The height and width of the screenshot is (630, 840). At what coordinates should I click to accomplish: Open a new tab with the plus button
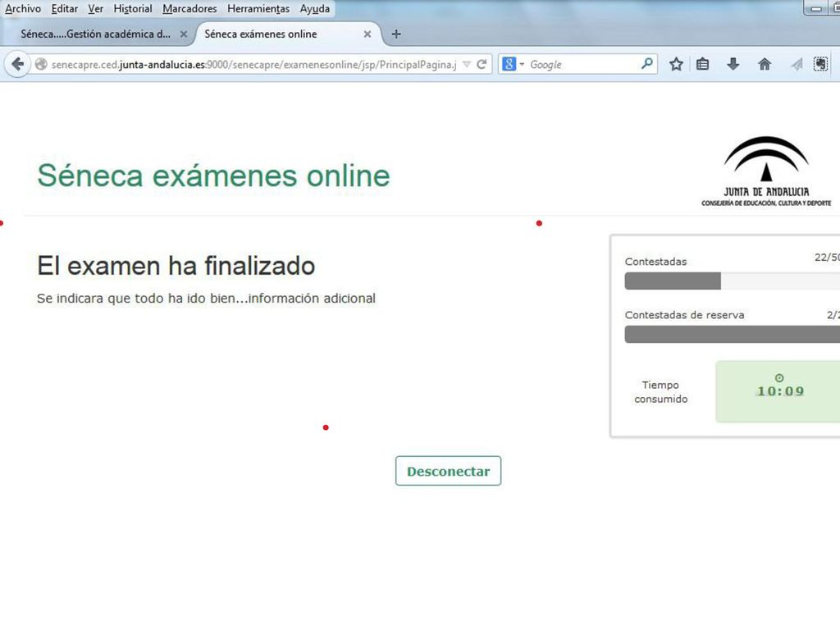396,34
